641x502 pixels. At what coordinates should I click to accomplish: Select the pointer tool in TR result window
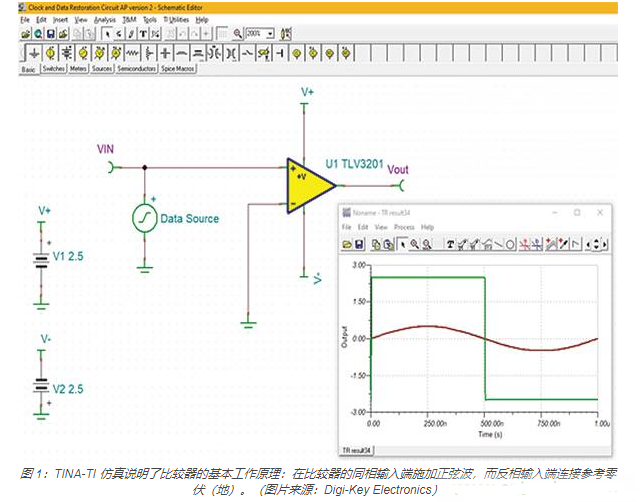[403, 244]
